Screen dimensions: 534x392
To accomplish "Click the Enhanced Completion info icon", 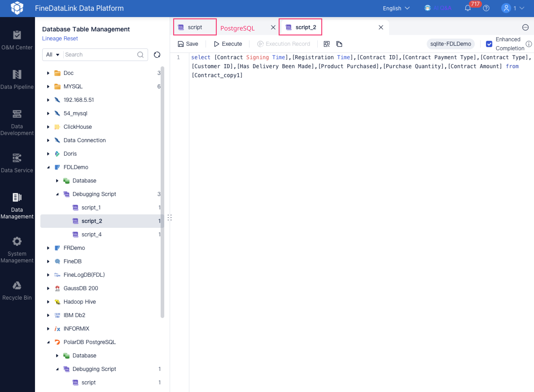I will point(529,44).
